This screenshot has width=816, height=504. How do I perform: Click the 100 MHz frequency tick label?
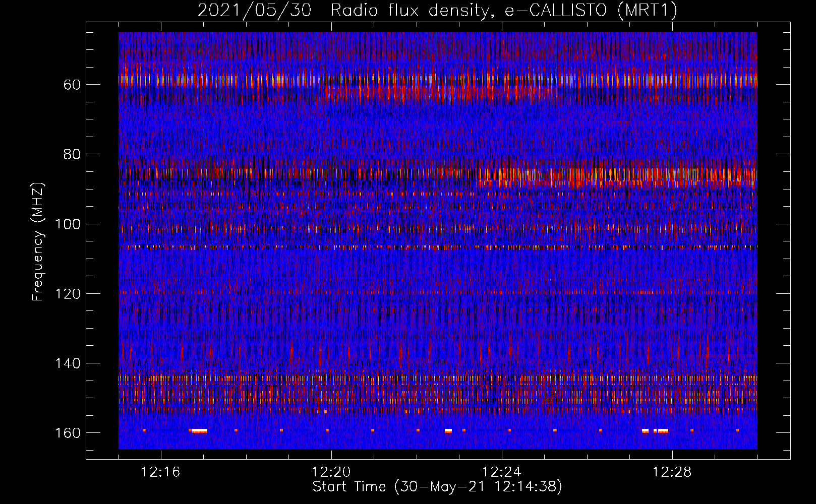coord(68,224)
